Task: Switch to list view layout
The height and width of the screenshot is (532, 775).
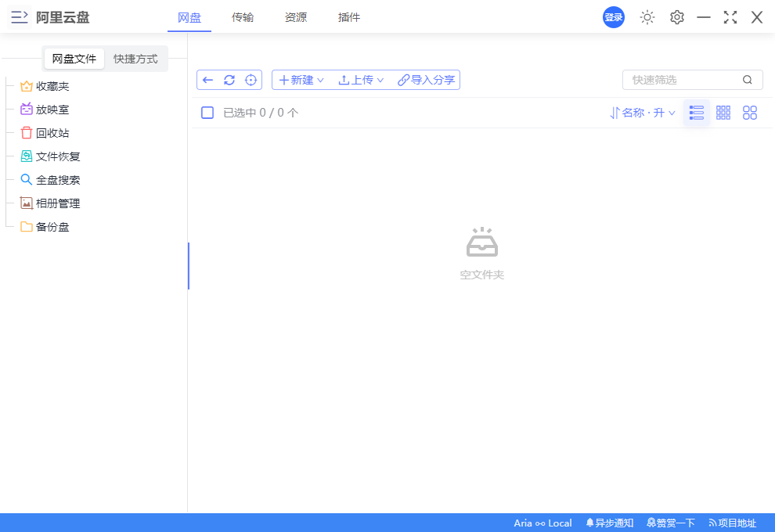Action: 697,113
